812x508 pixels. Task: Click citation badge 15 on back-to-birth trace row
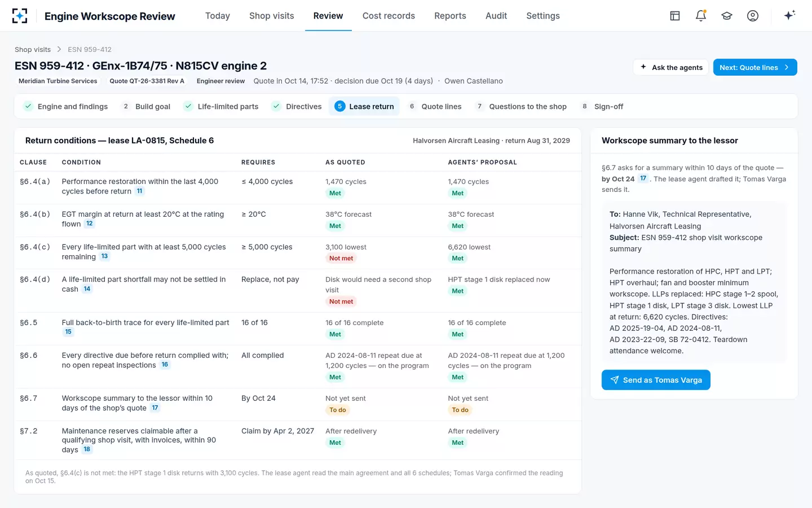coord(68,332)
